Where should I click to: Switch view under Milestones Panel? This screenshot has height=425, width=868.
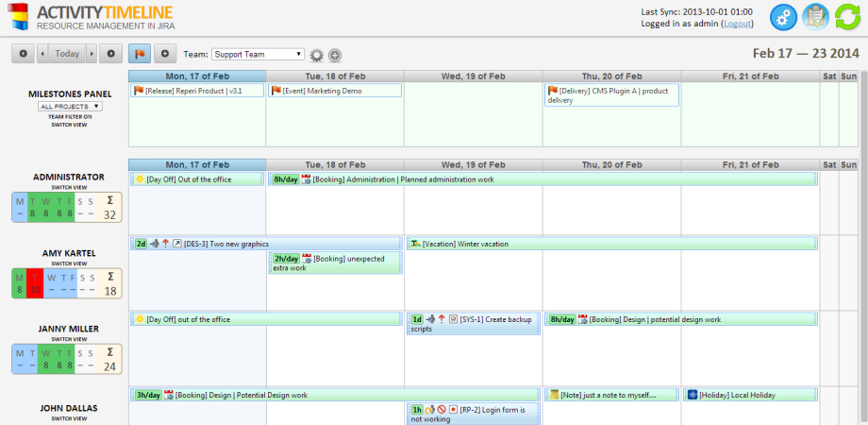click(70, 125)
